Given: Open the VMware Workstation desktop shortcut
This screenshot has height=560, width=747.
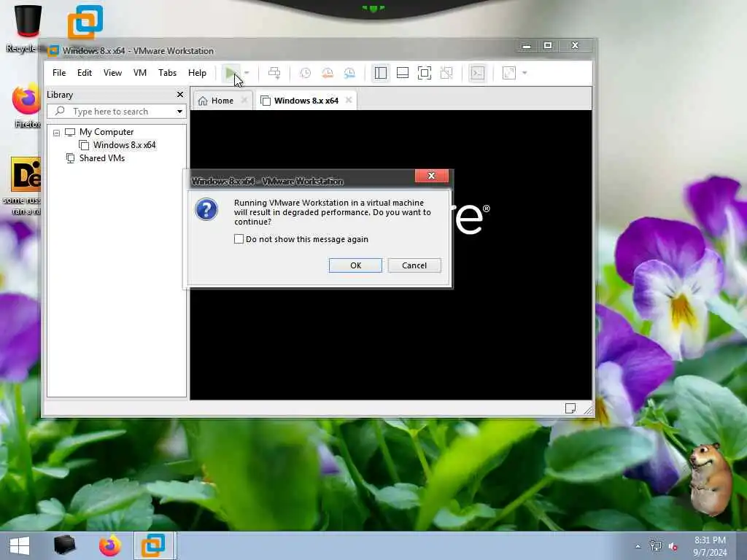Looking at the screenshot, I should pos(85,21).
